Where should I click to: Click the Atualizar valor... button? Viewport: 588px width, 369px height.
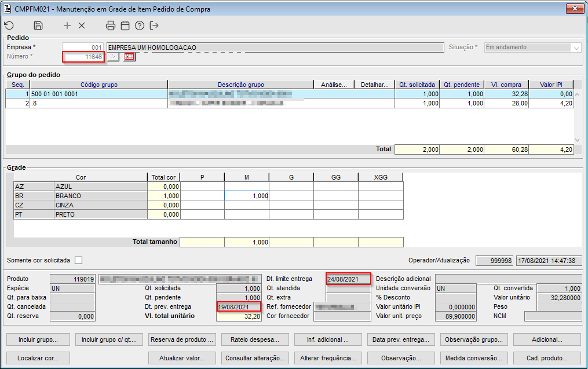point(182,358)
